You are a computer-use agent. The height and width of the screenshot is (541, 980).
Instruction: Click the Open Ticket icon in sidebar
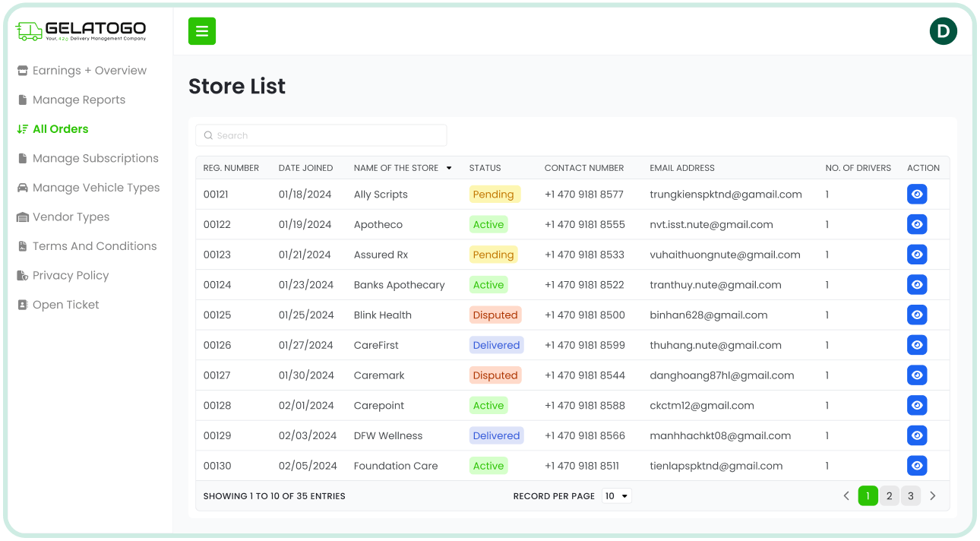(23, 305)
